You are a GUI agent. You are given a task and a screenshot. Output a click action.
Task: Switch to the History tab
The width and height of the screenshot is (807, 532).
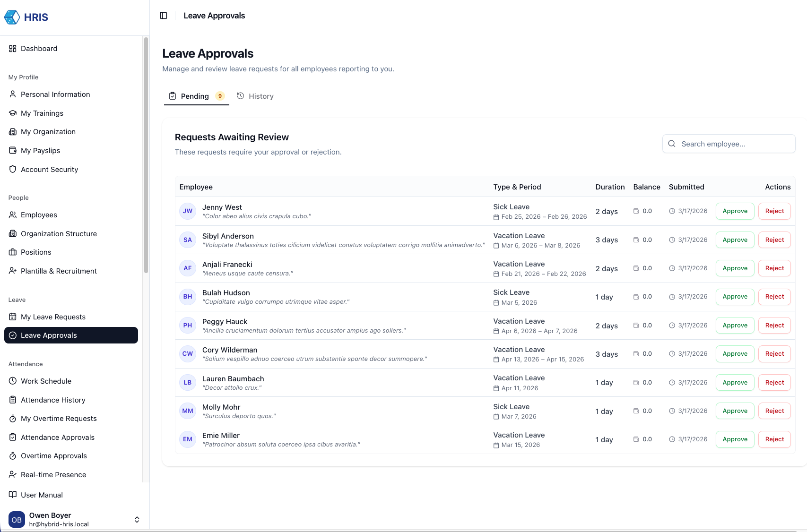(255, 96)
